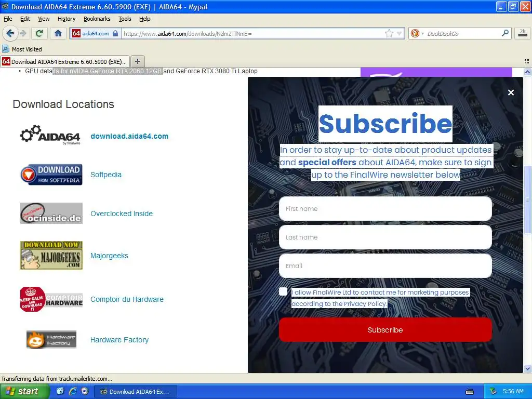The image size is (532, 399).
Task: Tick the marketing consent checkbox
Action: (x=283, y=291)
